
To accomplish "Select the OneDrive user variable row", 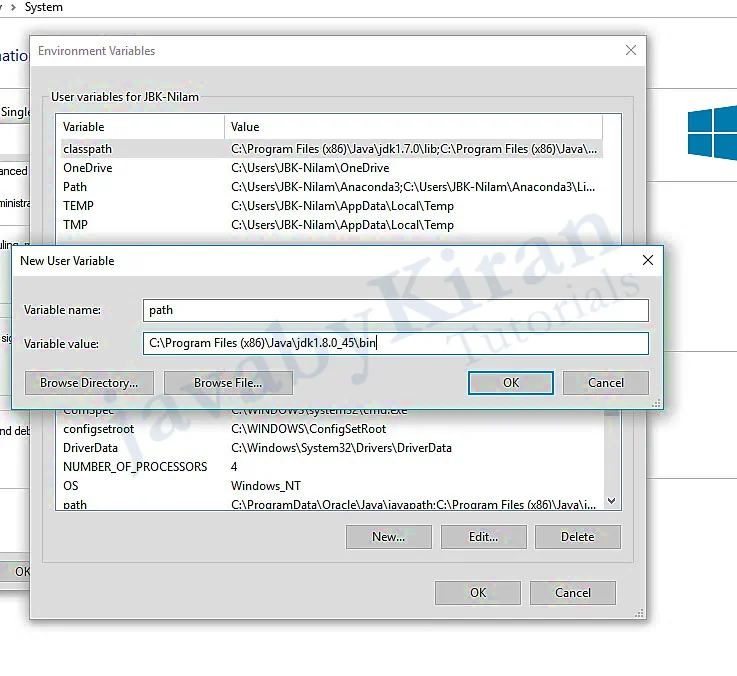I will (x=331, y=168).
